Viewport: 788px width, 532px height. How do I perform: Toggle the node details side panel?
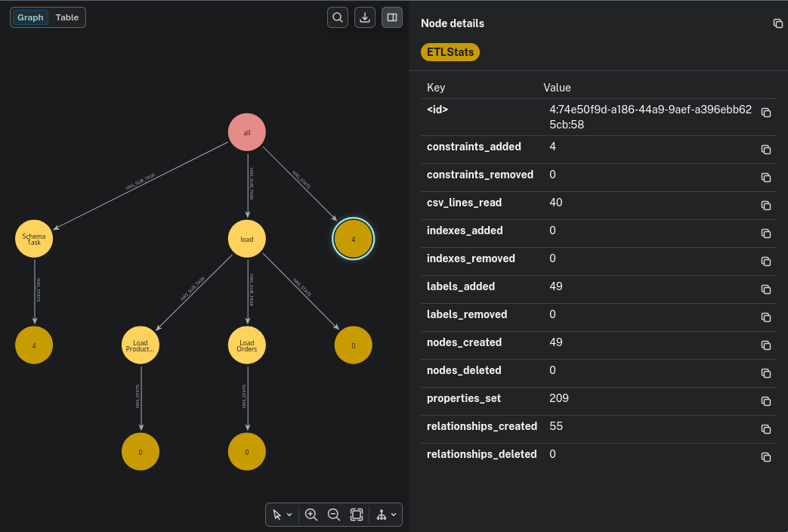pyautogui.click(x=392, y=17)
